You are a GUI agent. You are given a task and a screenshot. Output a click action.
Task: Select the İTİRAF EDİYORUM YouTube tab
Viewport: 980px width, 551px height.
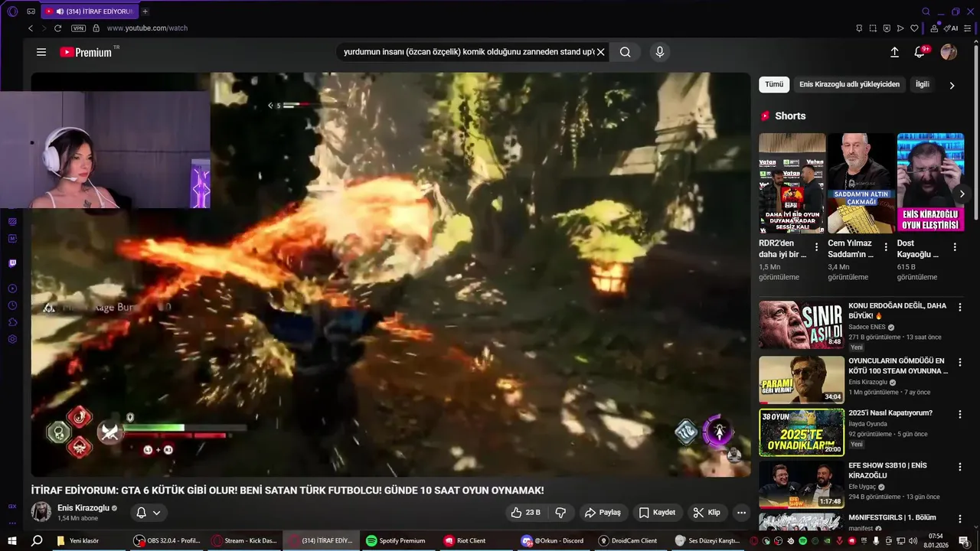[x=88, y=11]
